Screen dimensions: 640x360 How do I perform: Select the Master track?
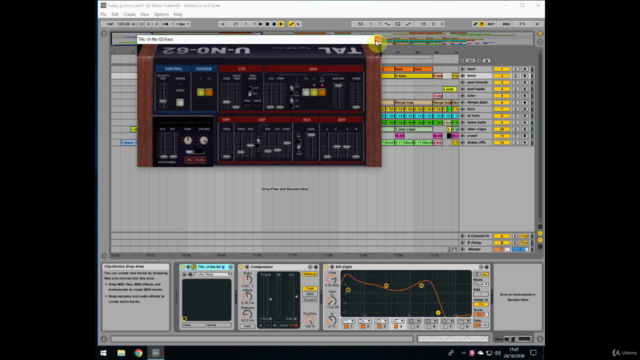[x=474, y=249]
